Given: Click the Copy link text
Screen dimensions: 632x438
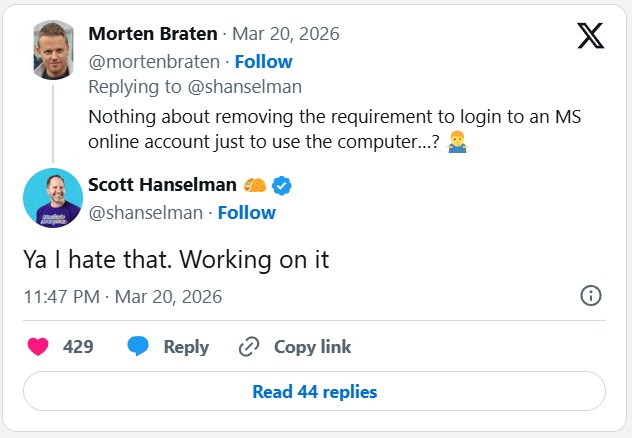Looking at the screenshot, I should click(312, 347).
